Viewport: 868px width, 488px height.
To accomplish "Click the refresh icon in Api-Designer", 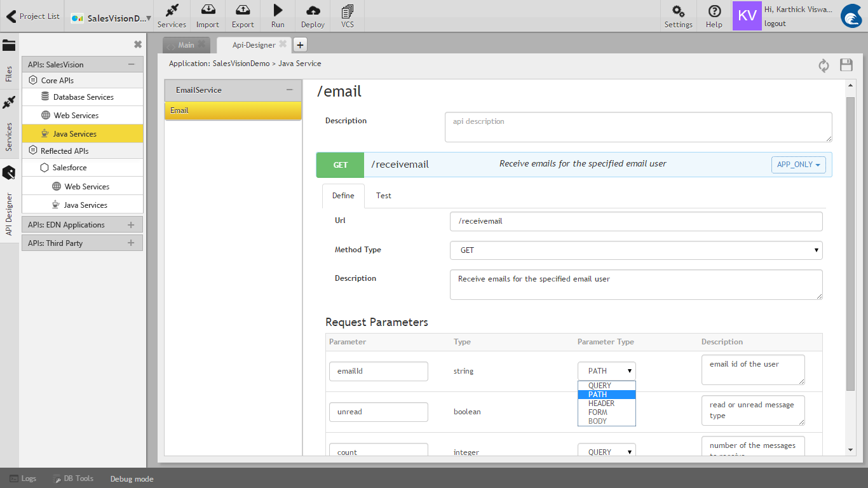I will [824, 65].
